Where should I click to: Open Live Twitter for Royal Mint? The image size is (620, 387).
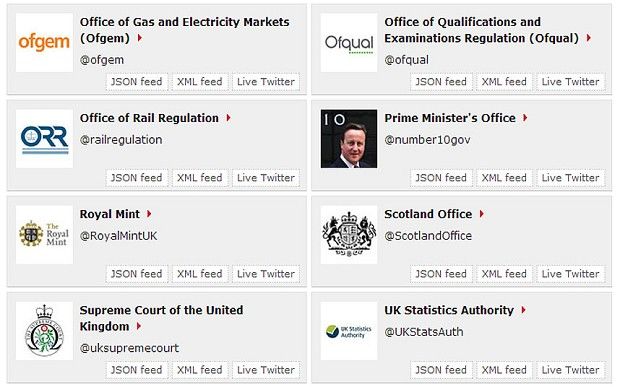click(266, 274)
